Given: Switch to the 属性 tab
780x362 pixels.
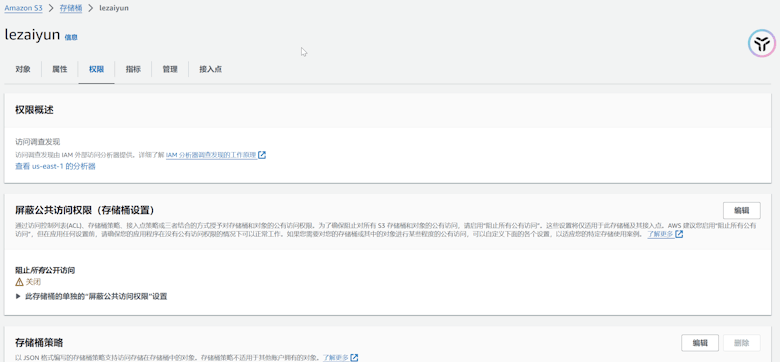Looking at the screenshot, I should click(60, 69).
